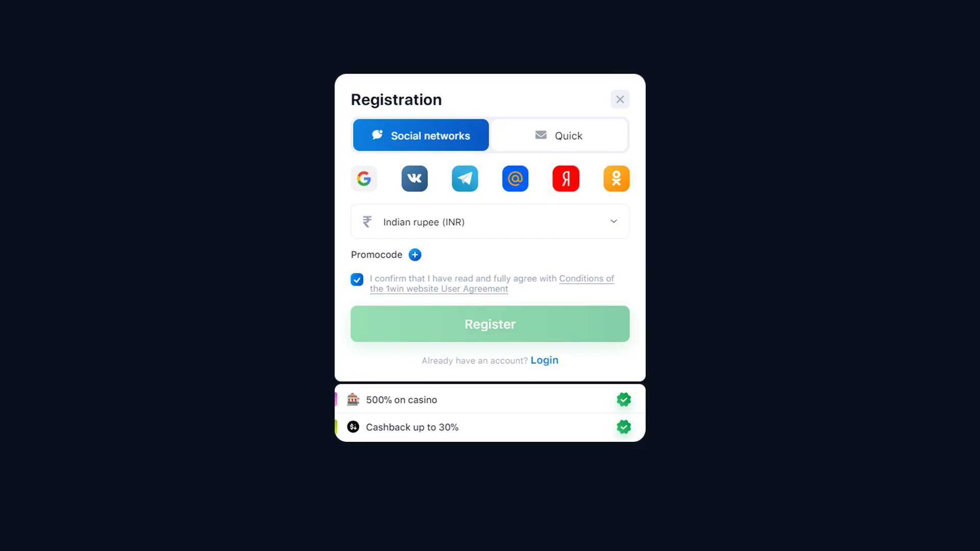The width and height of the screenshot is (980, 551).
Task: Select the email at-sign icon
Action: [516, 178]
